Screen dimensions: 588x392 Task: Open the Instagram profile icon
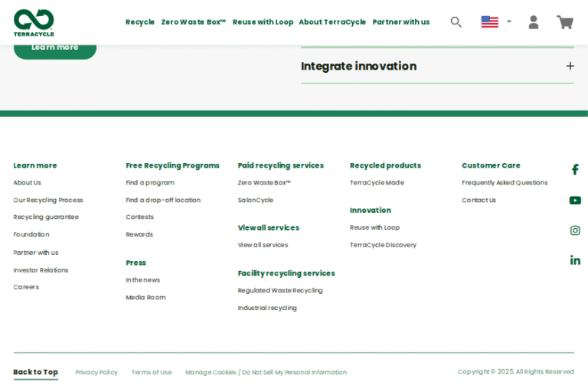pyautogui.click(x=575, y=230)
